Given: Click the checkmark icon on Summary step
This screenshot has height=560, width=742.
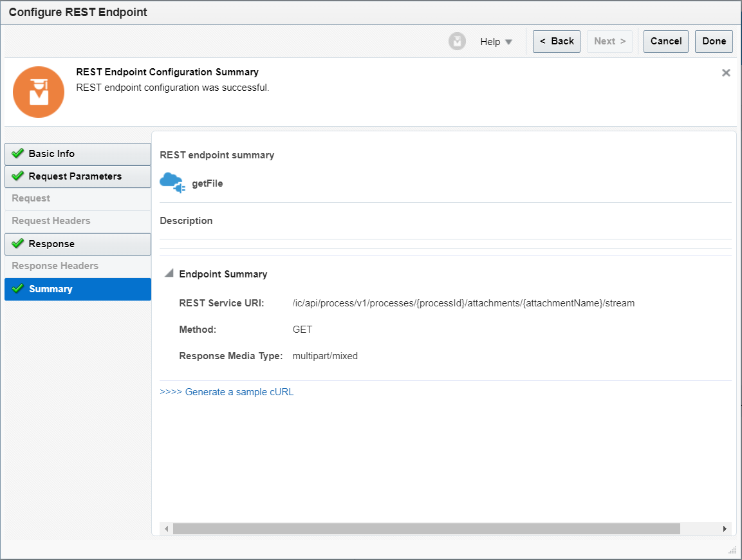Looking at the screenshot, I should [19, 289].
